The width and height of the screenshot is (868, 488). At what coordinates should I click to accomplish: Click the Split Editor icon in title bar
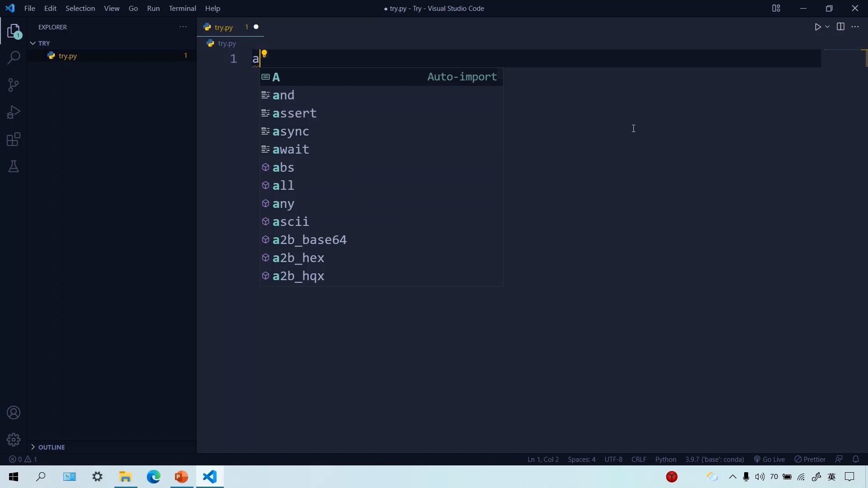[841, 27]
